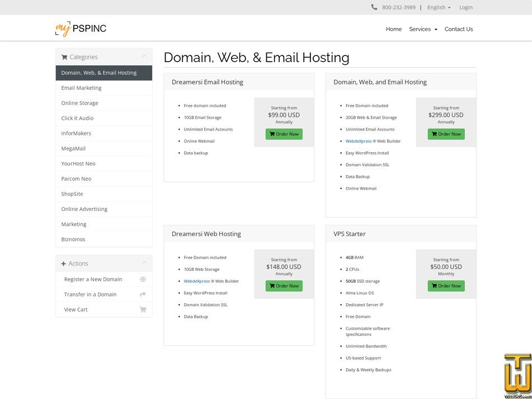Order VPS Starter at $50.00 monthly
Viewport: 532px width, 399px height.
click(x=446, y=286)
